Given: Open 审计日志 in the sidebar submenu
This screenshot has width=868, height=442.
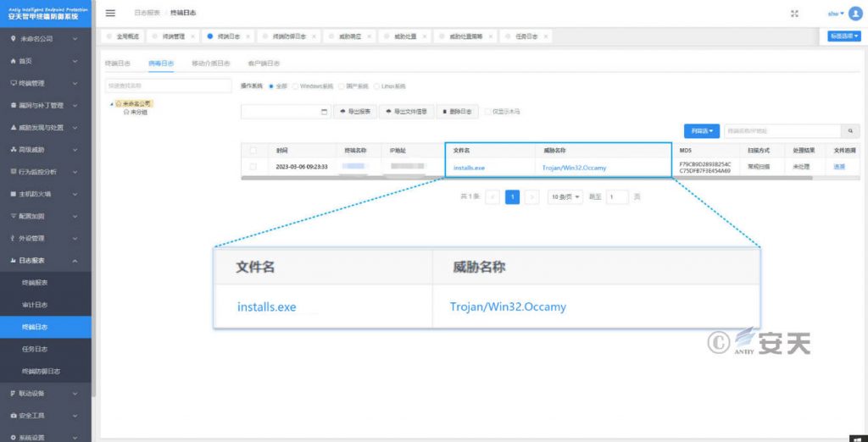Looking at the screenshot, I should coord(34,305).
